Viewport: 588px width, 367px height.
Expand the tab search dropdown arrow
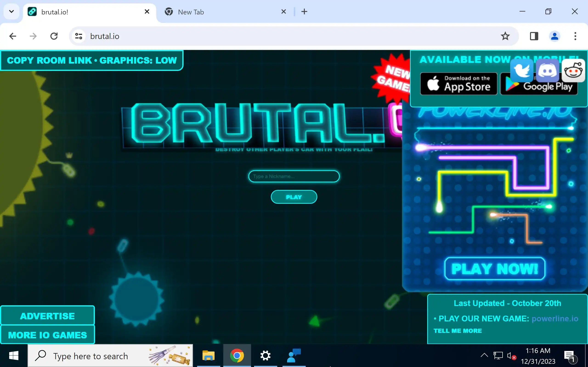[x=11, y=11]
